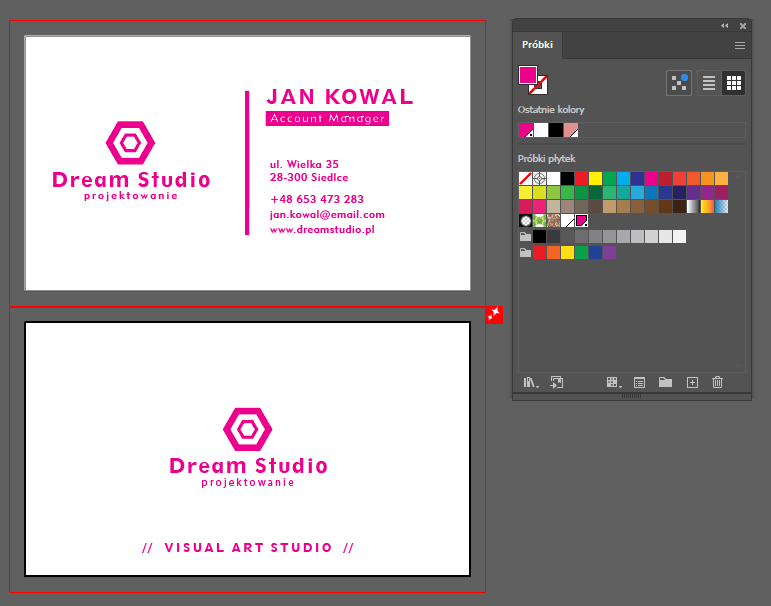Select the Registration crosshair swatch
This screenshot has width=771, height=606.
click(539, 178)
